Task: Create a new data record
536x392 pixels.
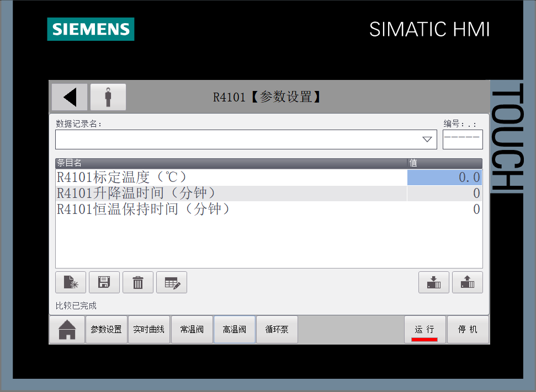Action: (71, 282)
